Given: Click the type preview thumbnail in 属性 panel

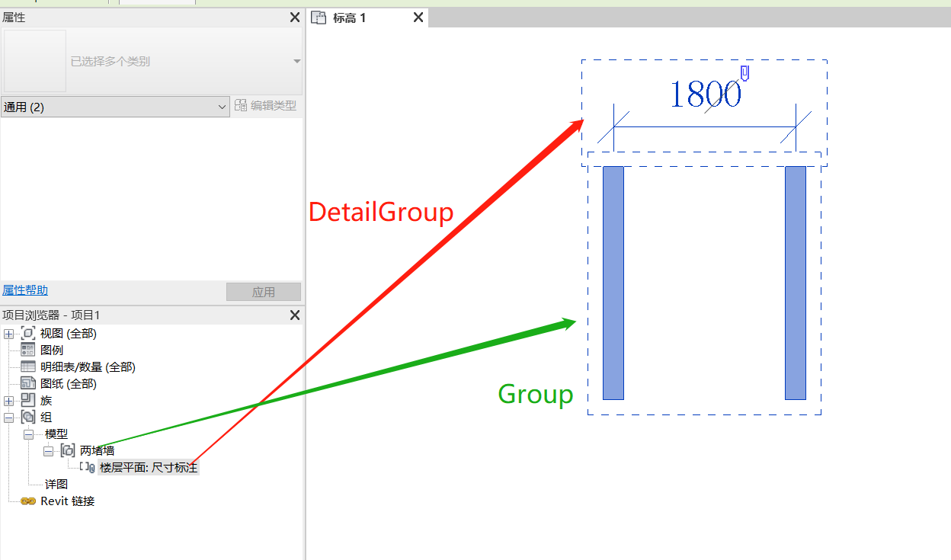Looking at the screenshot, I should tap(35, 61).
